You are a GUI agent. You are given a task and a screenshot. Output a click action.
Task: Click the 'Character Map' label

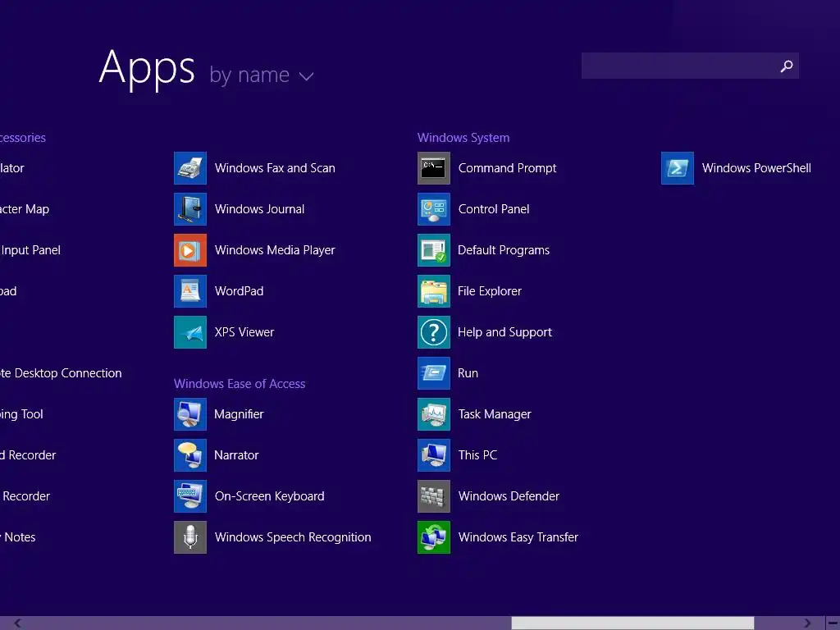[x=25, y=209]
